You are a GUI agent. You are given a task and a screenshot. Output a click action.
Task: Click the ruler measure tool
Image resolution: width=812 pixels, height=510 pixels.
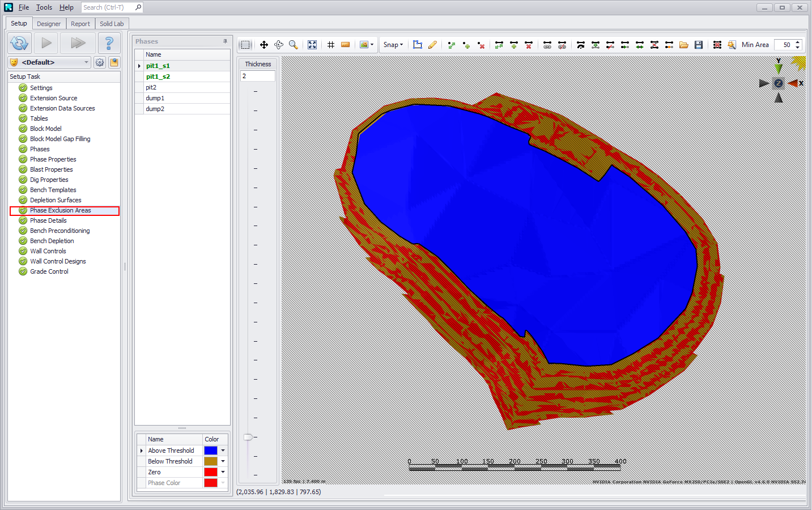coord(345,45)
